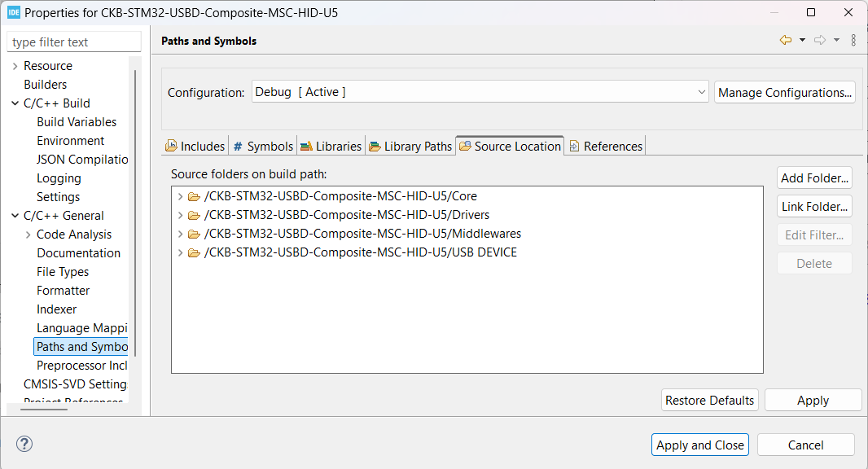This screenshot has width=868, height=469.
Task: Click the Add Folder button
Action: pos(814,178)
